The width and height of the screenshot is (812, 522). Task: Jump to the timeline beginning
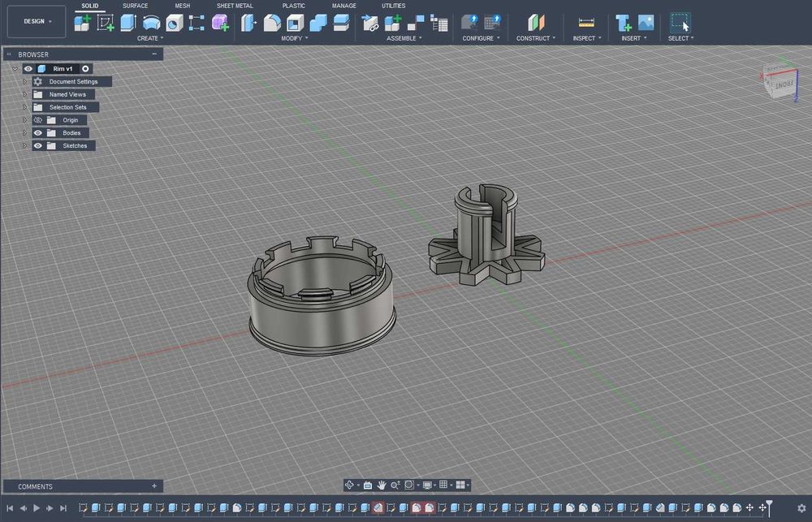9,508
